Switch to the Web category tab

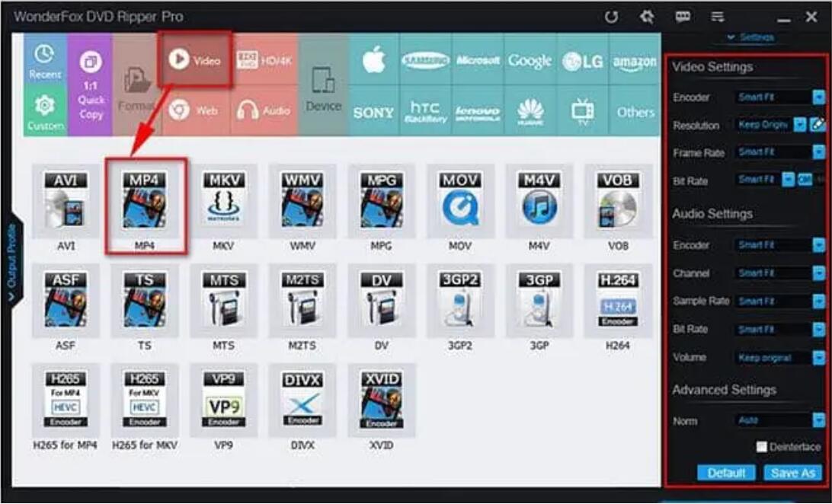tap(194, 110)
